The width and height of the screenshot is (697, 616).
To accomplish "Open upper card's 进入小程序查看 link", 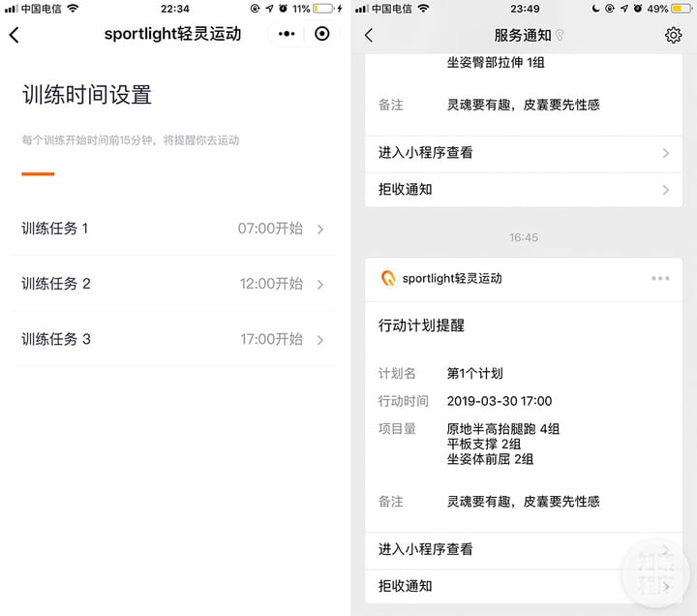I will [523, 153].
